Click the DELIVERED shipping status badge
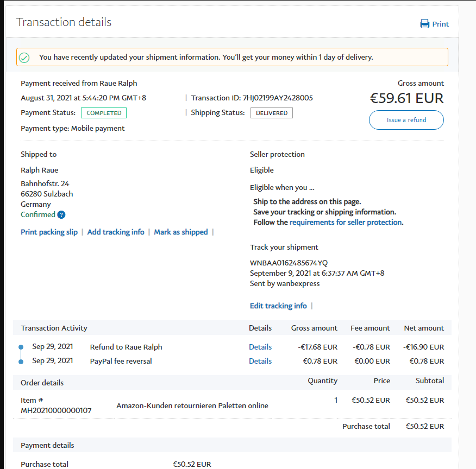The height and width of the screenshot is (469, 476). coord(271,113)
